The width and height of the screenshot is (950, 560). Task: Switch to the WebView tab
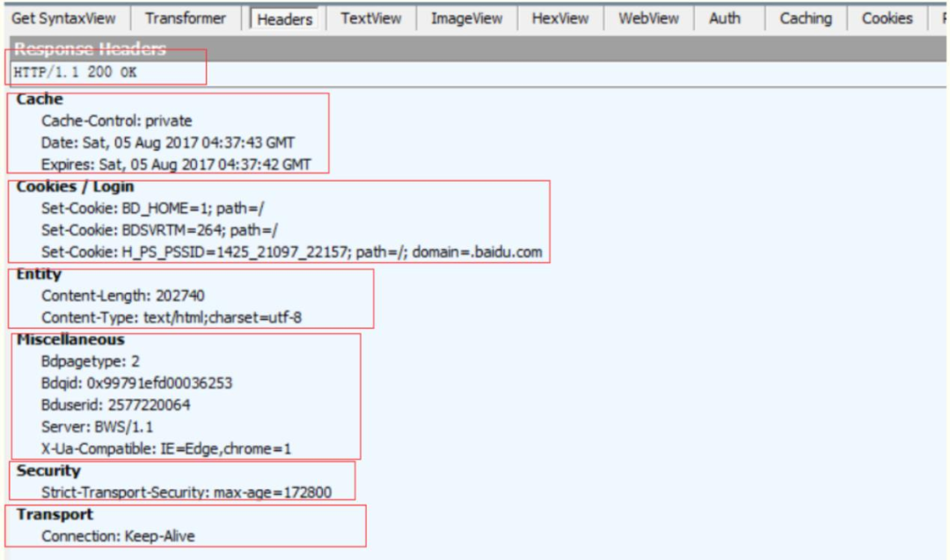pos(648,18)
